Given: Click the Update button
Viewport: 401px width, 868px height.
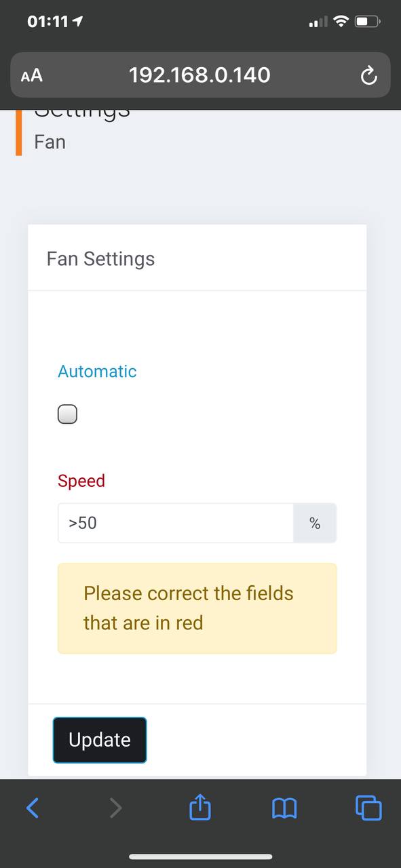Looking at the screenshot, I should pos(100,740).
